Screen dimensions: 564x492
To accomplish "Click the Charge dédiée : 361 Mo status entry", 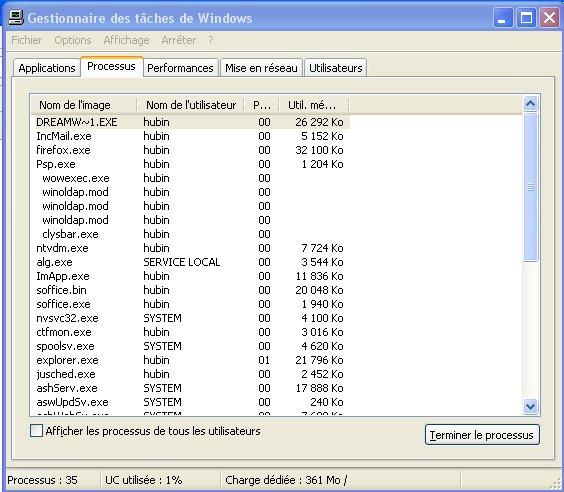I will click(286, 480).
